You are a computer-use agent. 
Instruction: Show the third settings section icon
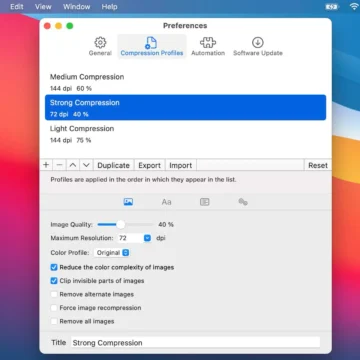tap(204, 202)
